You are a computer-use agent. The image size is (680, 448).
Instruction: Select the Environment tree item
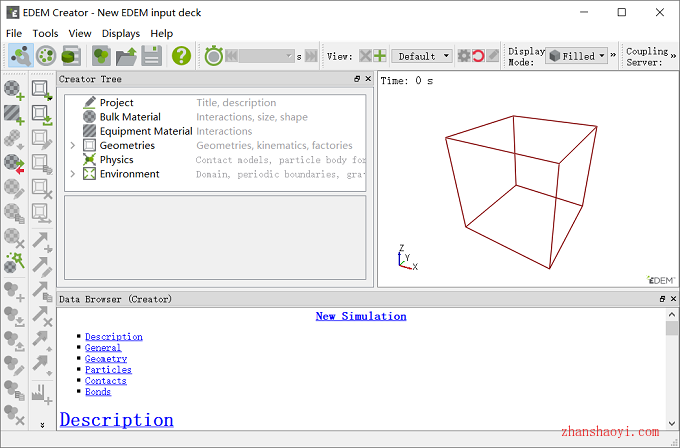pos(129,174)
